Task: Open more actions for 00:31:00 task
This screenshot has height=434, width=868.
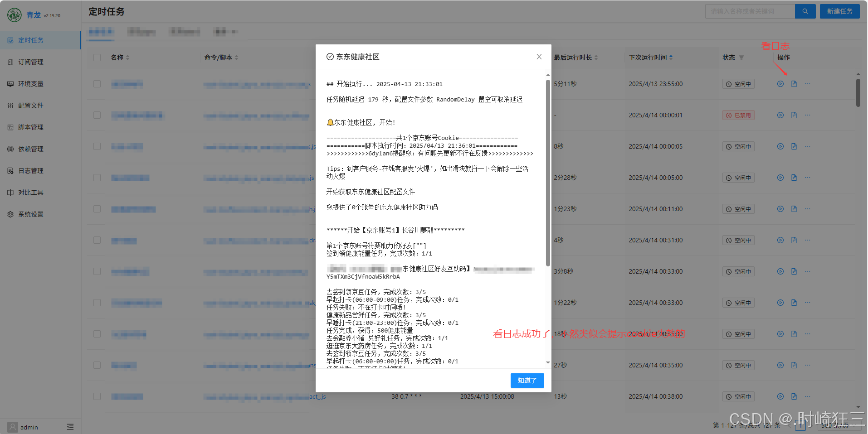Action: click(808, 240)
